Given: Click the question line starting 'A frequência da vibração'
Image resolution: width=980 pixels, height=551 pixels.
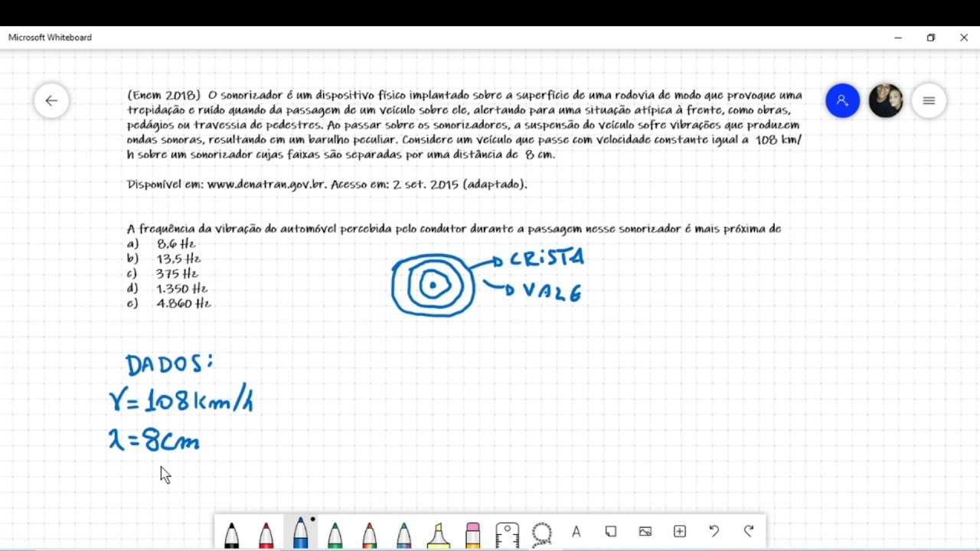Looking at the screenshot, I should 454,229.
